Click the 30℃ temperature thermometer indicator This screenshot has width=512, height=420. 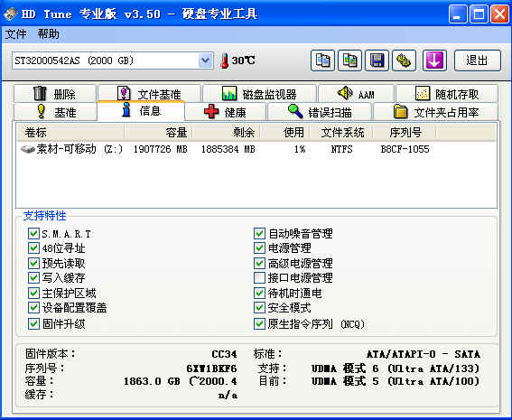click(238, 61)
